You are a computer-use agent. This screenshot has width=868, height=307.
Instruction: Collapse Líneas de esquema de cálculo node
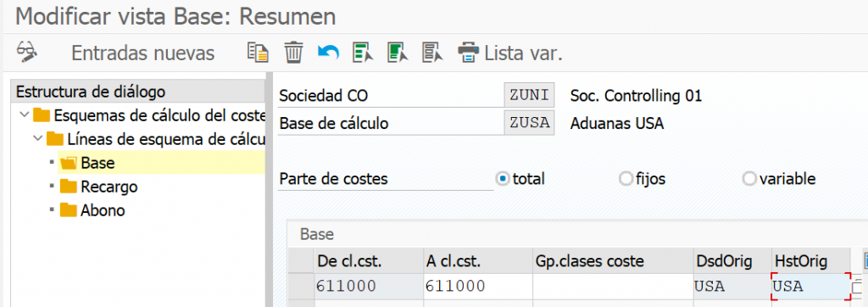pos(37,138)
